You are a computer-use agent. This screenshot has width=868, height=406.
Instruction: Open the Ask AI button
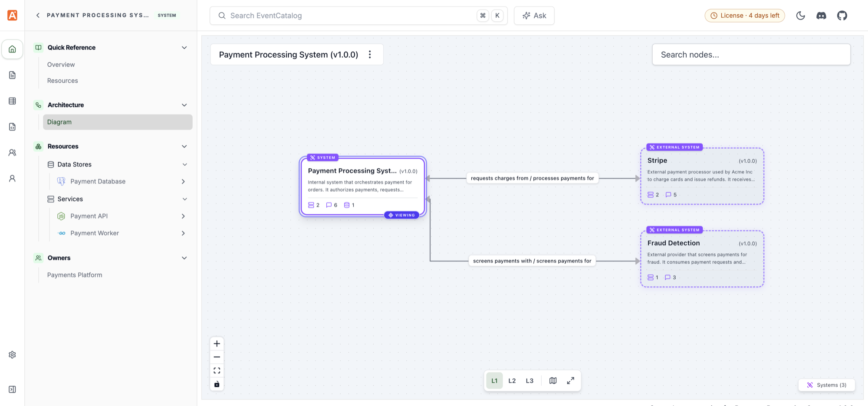pyautogui.click(x=534, y=16)
